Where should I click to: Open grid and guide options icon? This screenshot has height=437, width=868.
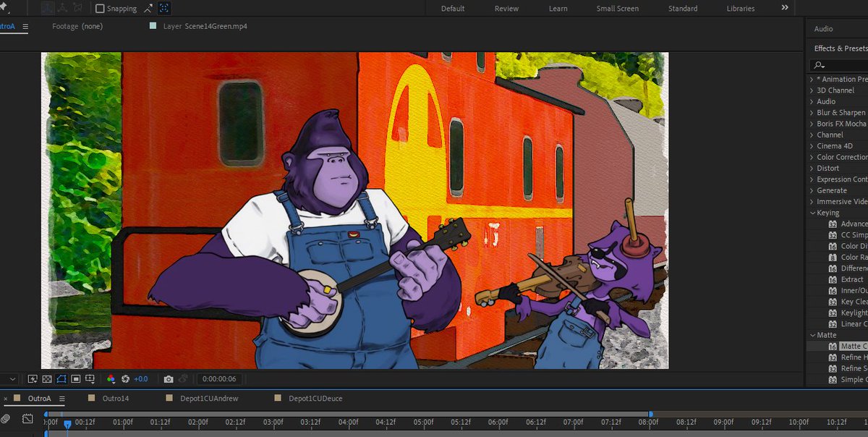tap(90, 378)
